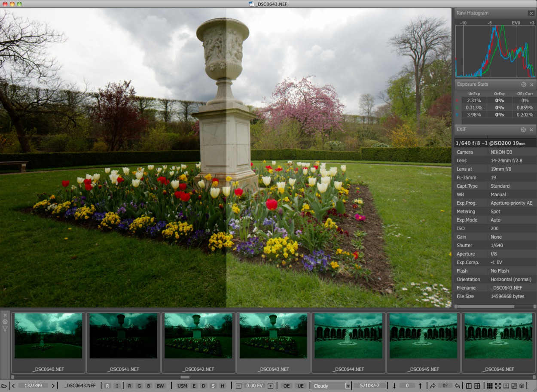Go to the next image with the arrow
The image size is (537, 392).
[53, 386]
